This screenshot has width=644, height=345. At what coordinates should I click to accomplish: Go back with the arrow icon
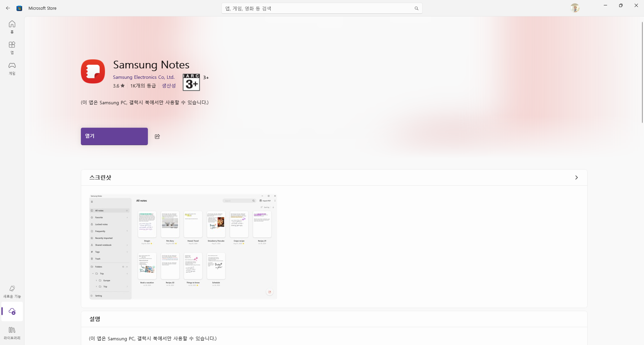tap(8, 8)
